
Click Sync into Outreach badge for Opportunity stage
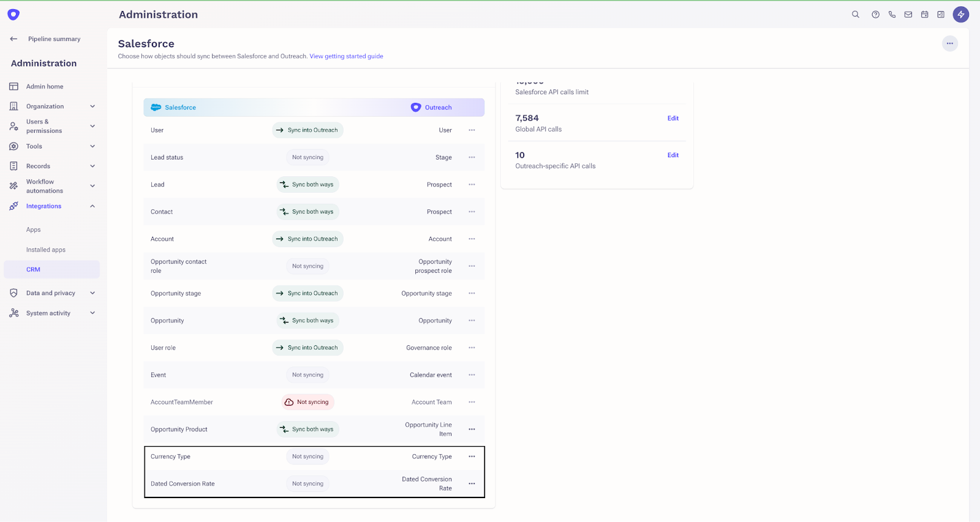point(307,294)
